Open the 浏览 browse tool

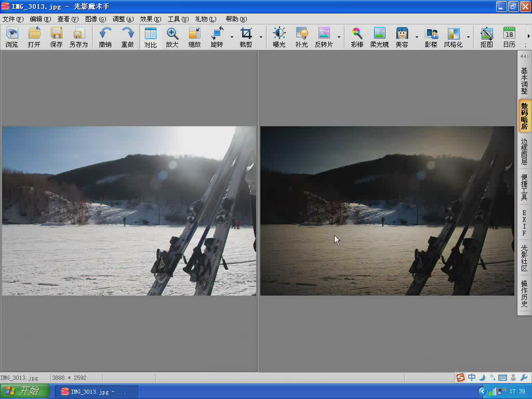[x=12, y=37]
